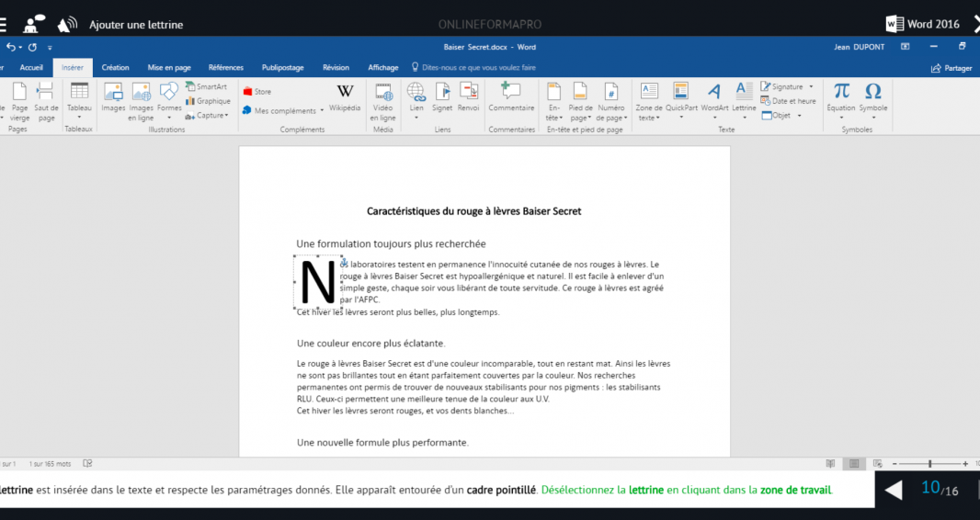Open the Création tab

click(116, 67)
